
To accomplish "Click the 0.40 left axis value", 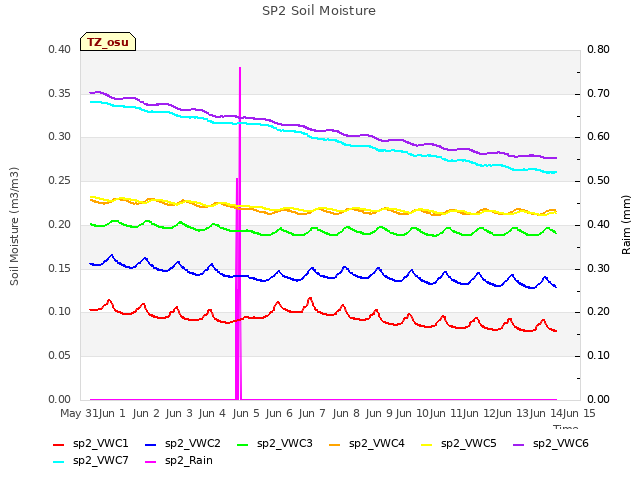I will 60,50.
